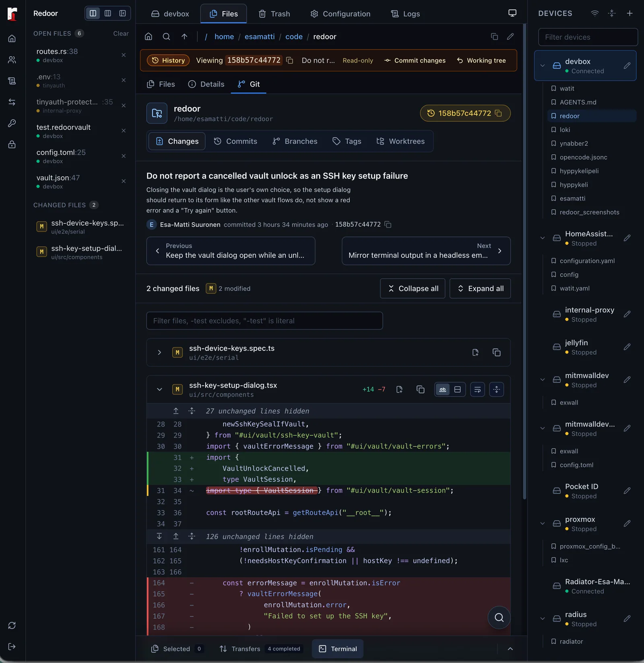
Task: Select the second sidebar layout toggle
Action: 108,13
